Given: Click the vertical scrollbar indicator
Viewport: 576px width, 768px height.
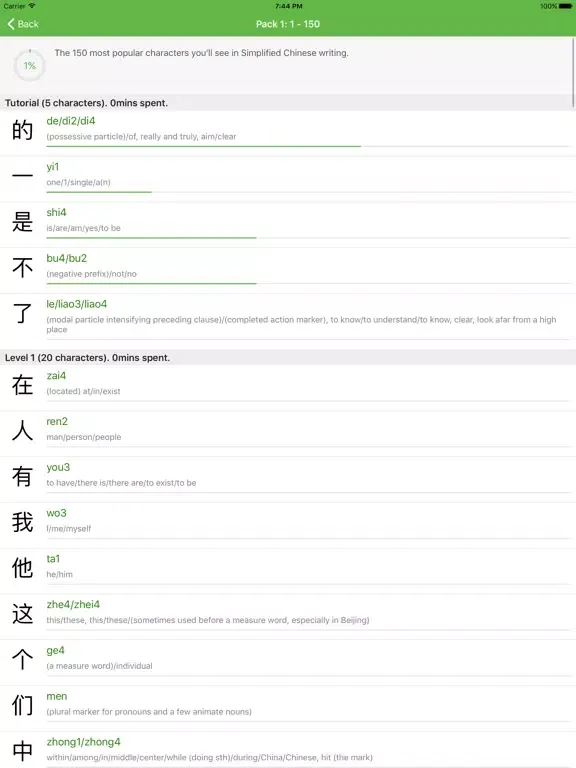Looking at the screenshot, I should point(573,72).
